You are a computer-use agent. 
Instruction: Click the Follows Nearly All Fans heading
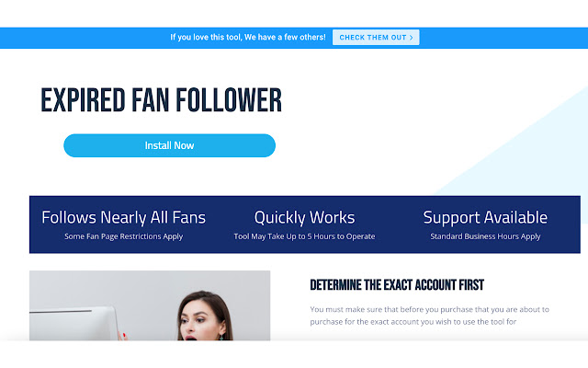(123, 217)
